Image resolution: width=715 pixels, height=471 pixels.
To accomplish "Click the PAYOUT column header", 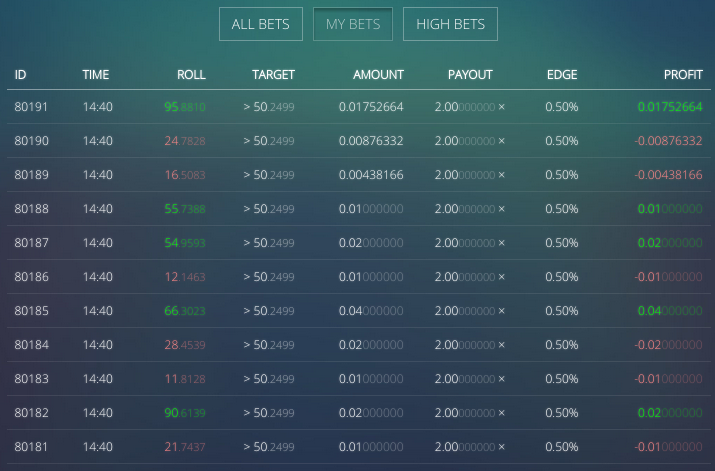I will click(470, 75).
